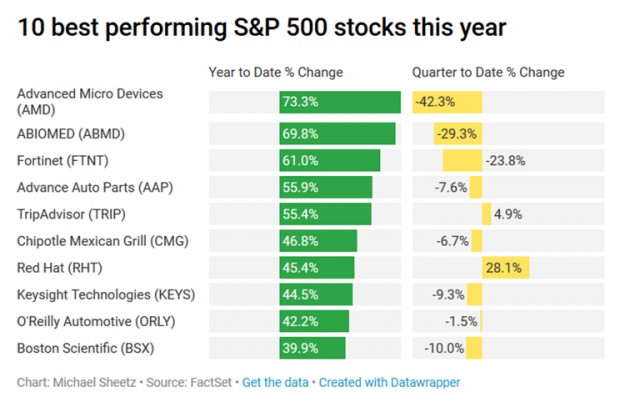This screenshot has width=625, height=402.
Task: Click Fortinet's green 61.0% bar
Action: pyautogui.click(x=329, y=160)
